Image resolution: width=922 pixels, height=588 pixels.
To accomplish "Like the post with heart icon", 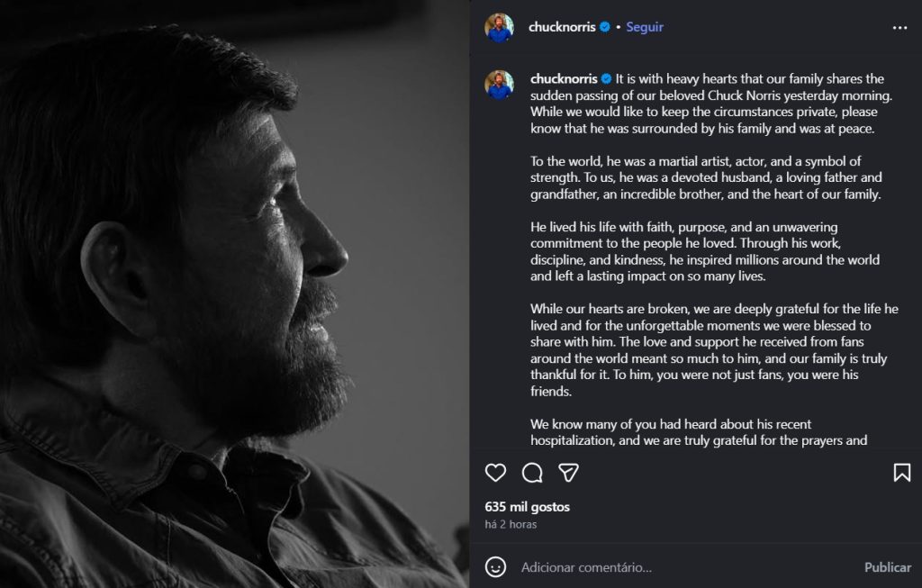I will click(x=495, y=473).
